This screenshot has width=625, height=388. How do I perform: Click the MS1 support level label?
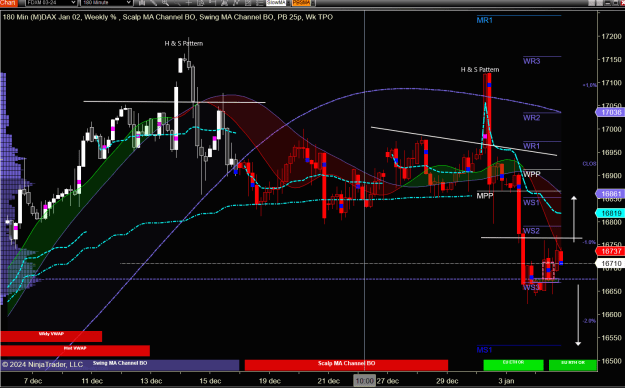pos(484,350)
